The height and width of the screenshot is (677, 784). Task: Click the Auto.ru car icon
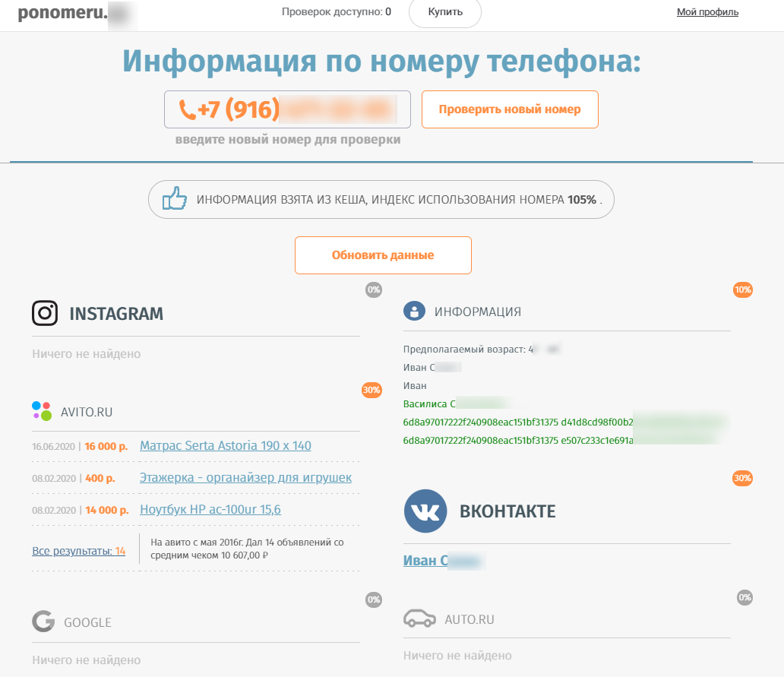coord(419,618)
